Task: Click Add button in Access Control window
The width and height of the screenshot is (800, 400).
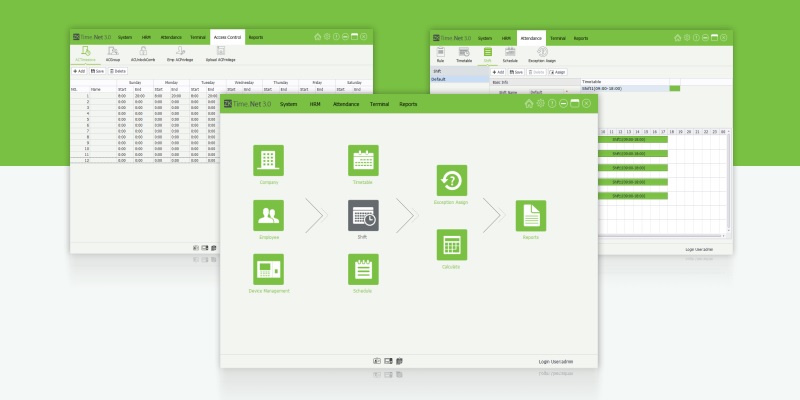Action: [79, 71]
